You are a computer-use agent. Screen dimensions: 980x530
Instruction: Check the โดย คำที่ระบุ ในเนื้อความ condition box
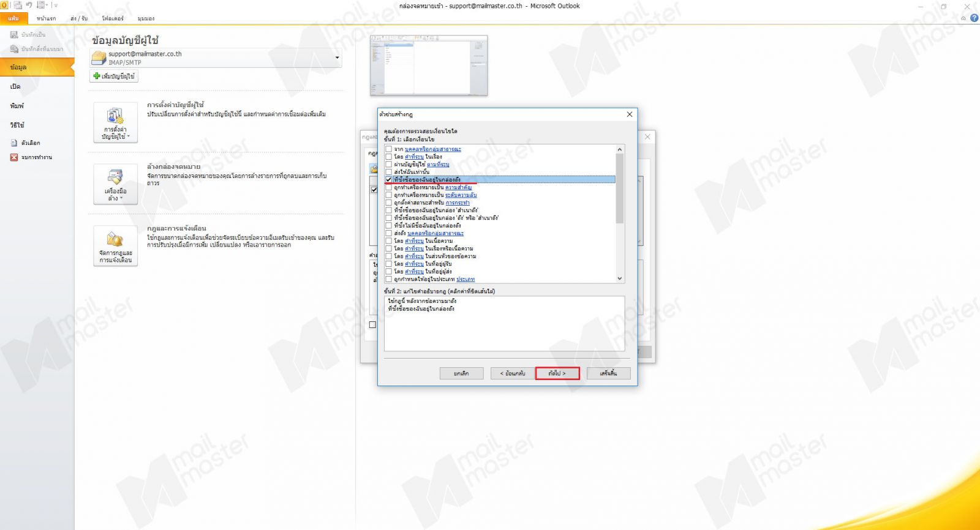coord(388,241)
